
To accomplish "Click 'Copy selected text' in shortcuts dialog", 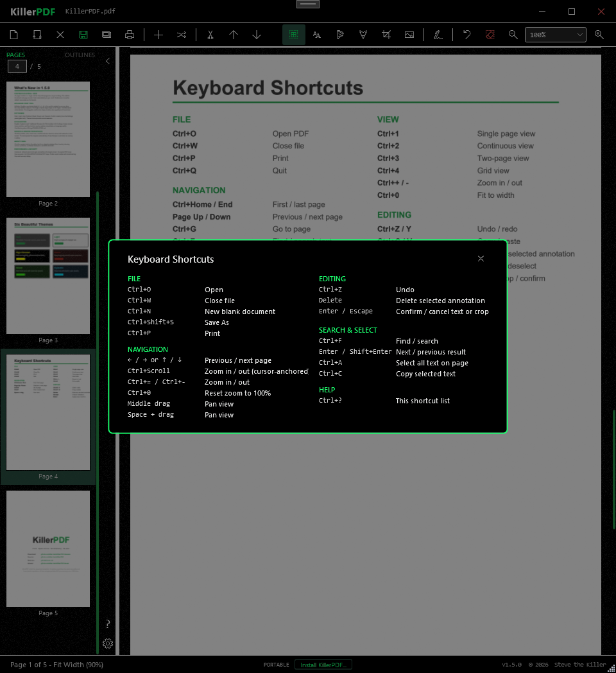I will [425, 374].
